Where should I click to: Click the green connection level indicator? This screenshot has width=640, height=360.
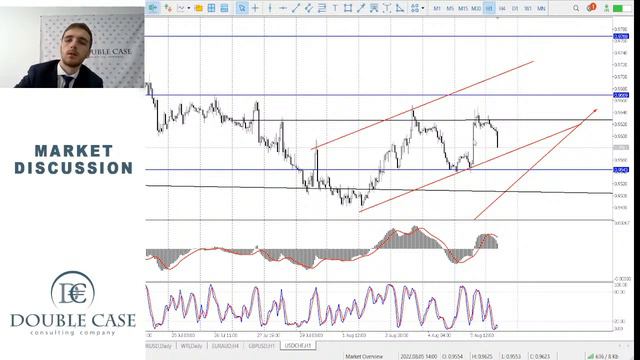[x=622, y=8]
